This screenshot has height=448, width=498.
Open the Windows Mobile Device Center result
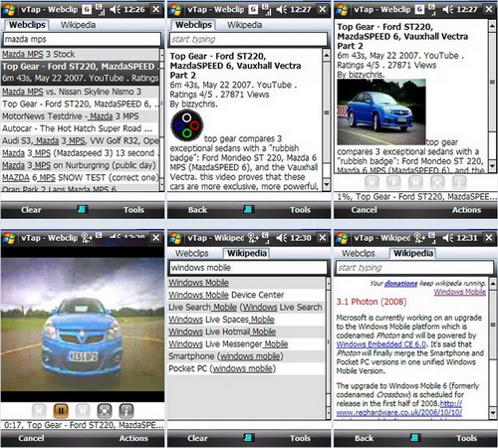pyautogui.click(x=226, y=295)
